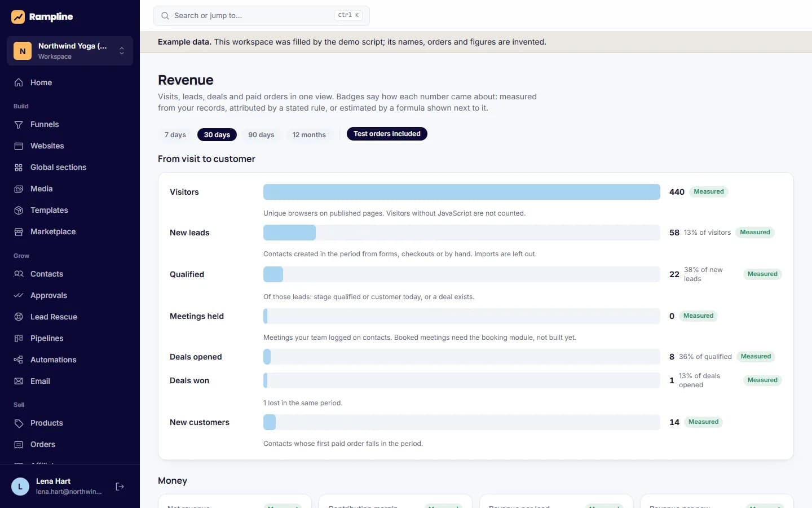Viewport: 812px width, 508px height.
Task: Click the 'From visit to customer' heading
Action: 206,159
